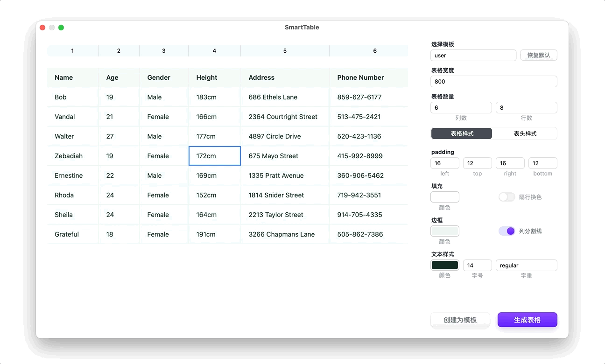Switch to the 表格样式 tab

tap(462, 133)
